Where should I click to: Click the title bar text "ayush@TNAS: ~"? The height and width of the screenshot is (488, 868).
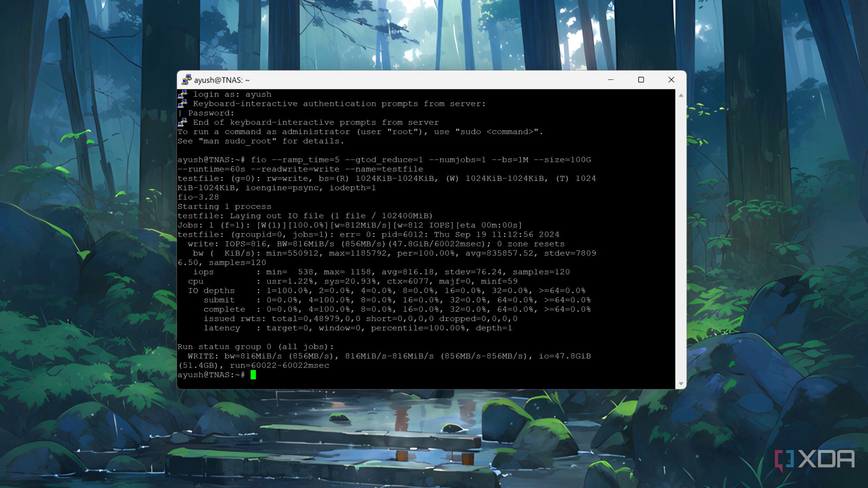(222, 80)
